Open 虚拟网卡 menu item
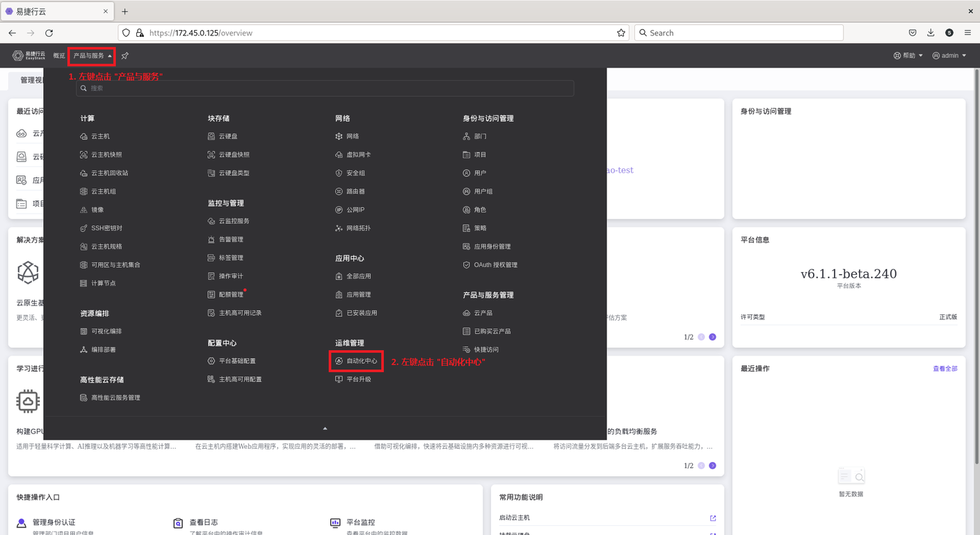This screenshot has height=535, width=980. click(x=353, y=154)
